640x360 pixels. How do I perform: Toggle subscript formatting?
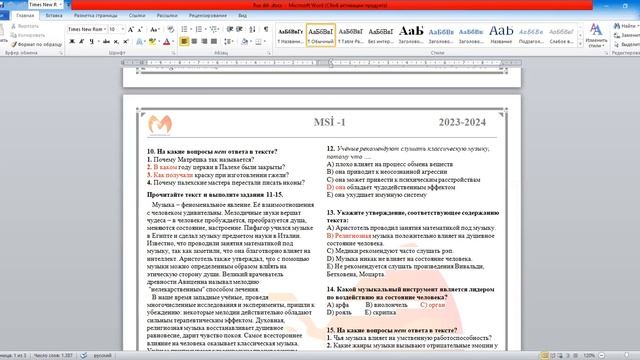click(116, 41)
